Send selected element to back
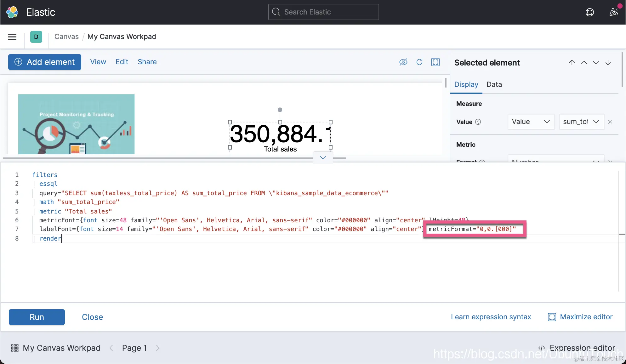This screenshot has height=364, width=626. tap(608, 63)
